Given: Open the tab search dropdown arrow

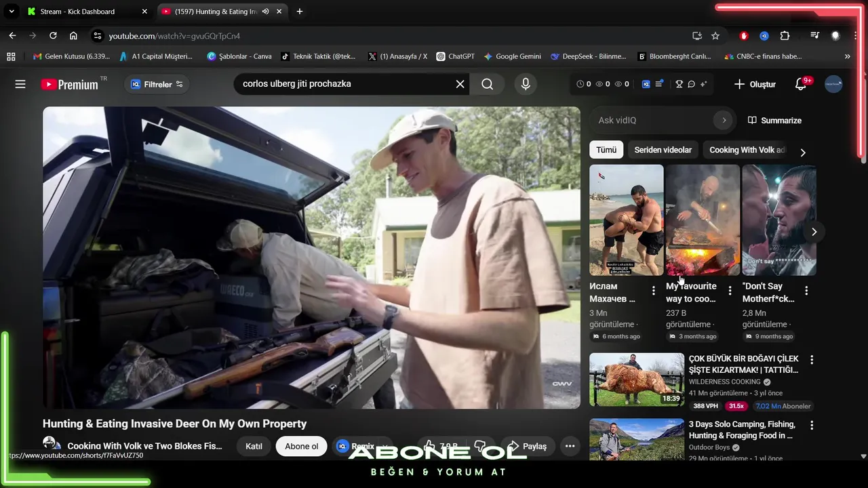Looking at the screenshot, I should tap(12, 12).
